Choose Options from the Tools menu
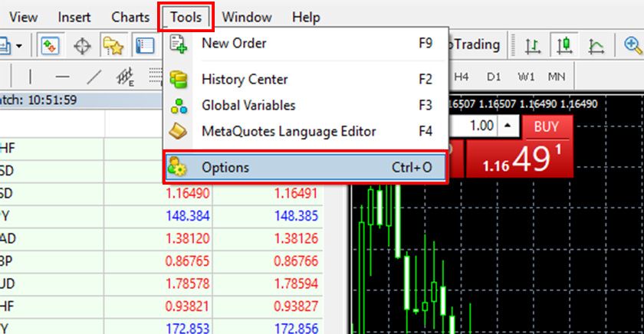The height and width of the screenshot is (334, 644). point(305,167)
